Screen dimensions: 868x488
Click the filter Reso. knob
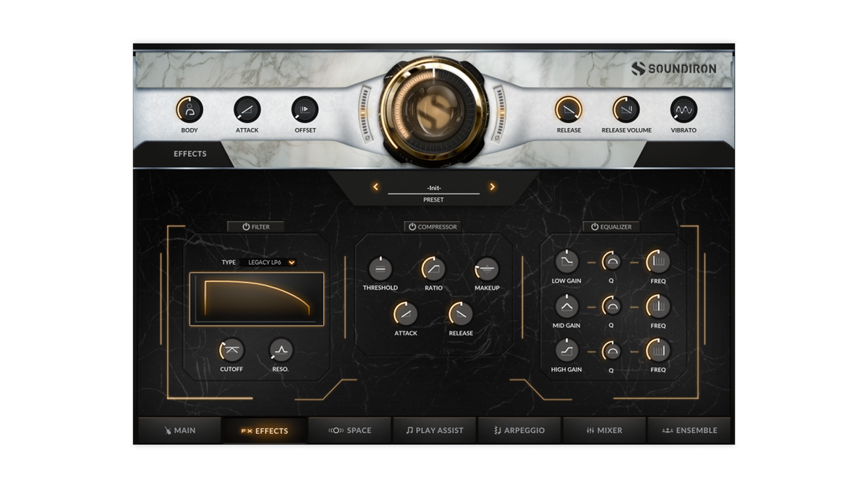pyautogui.click(x=281, y=351)
